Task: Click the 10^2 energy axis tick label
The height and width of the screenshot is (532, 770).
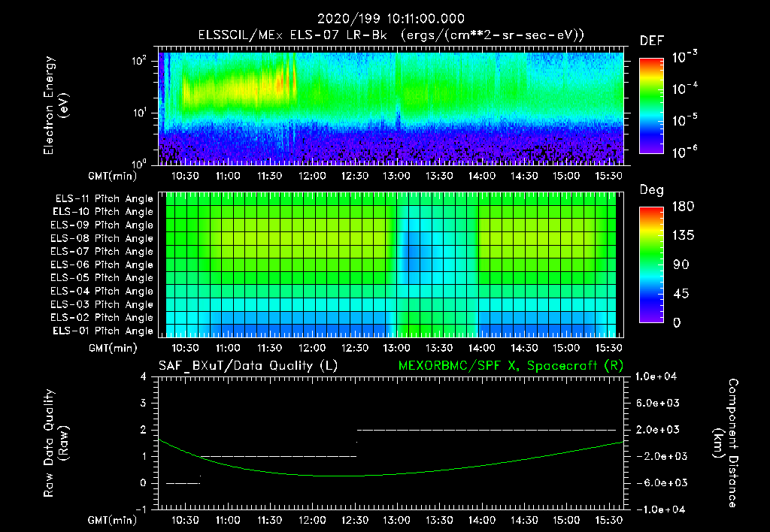Action: (x=139, y=62)
